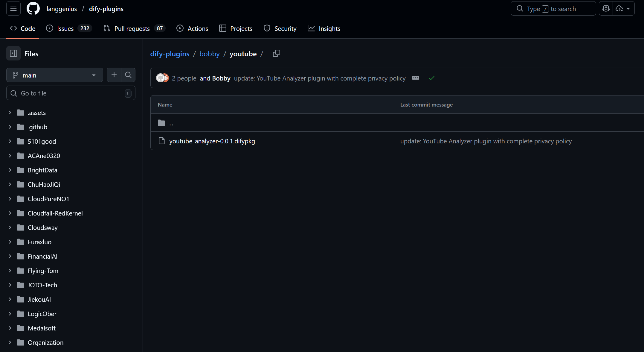Viewport: 644px width, 352px height.
Task: Open youtube_analyzer-0.0.1.difypkg file
Action: tap(212, 141)
